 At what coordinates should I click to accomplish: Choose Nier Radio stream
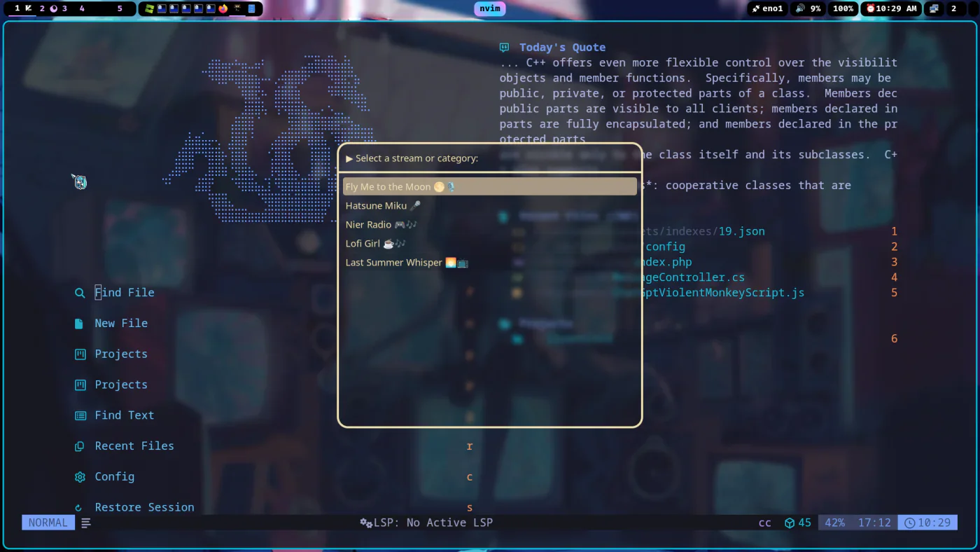click(490, 225)
